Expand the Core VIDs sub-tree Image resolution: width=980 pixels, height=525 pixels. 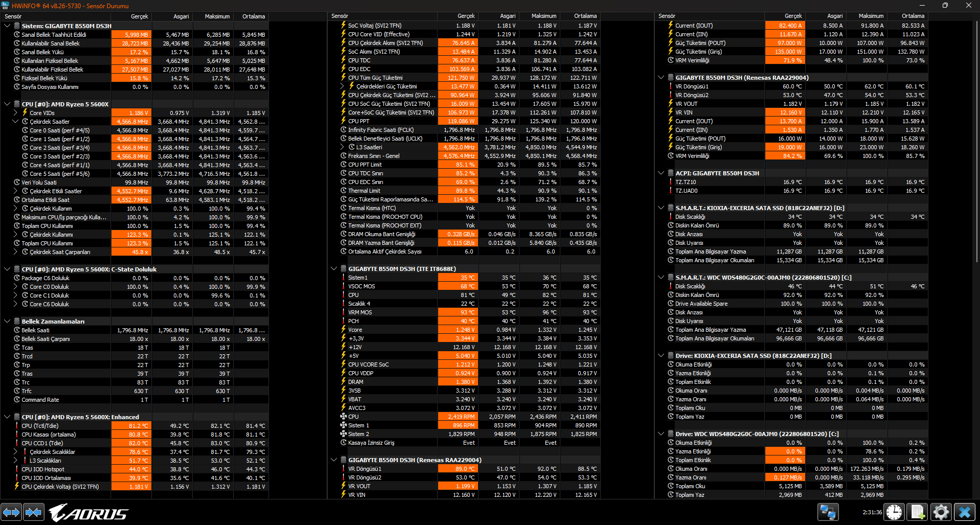15,113
